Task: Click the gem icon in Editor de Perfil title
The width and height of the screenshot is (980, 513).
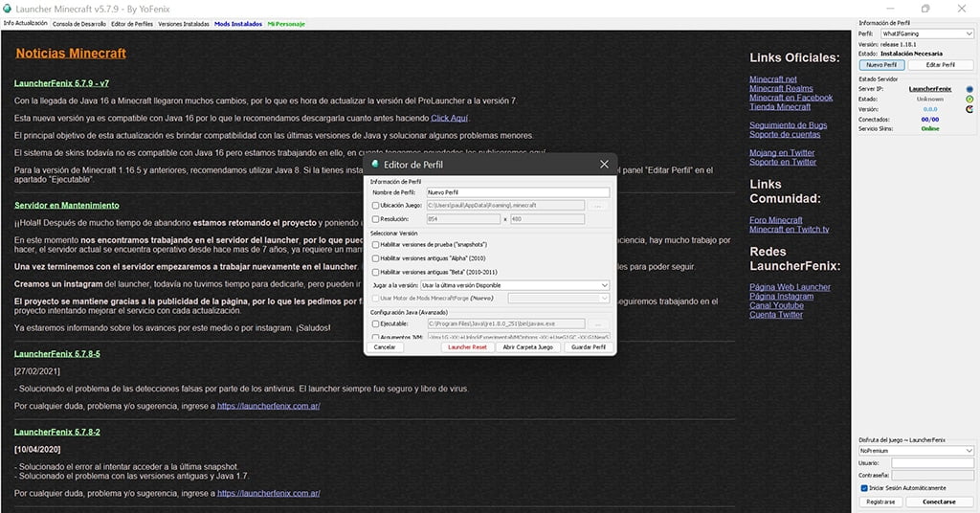Action: point(375,164)
